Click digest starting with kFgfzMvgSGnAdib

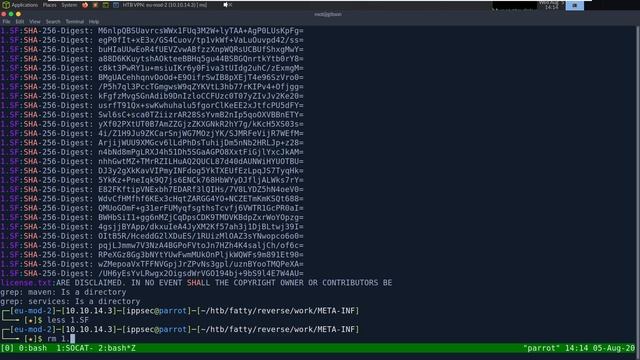pyautogui.click(x=200, y=96)
